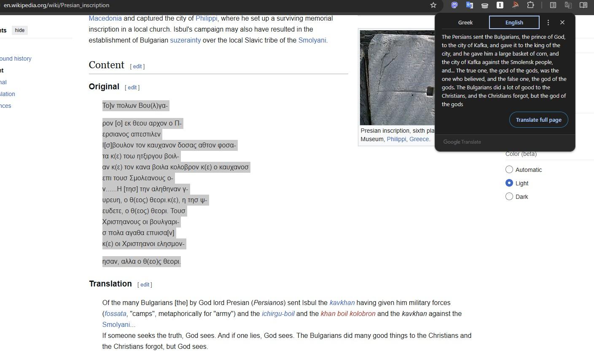Open the Extensions puzzle piece menu
This screenshot has height=364, width=594.
click(x=530, y=5)
